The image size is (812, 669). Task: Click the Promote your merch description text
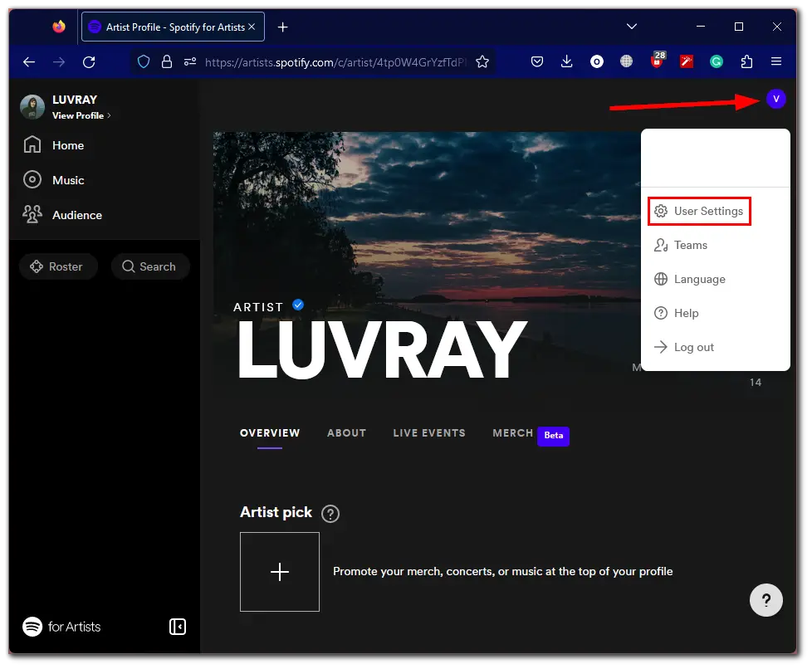click(x=503, y=572)
